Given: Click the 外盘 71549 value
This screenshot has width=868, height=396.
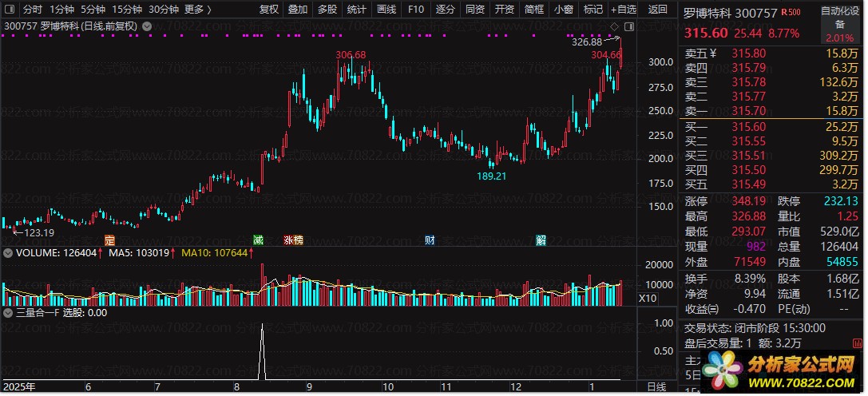Looking at the screenshot, I should [749, 262].
